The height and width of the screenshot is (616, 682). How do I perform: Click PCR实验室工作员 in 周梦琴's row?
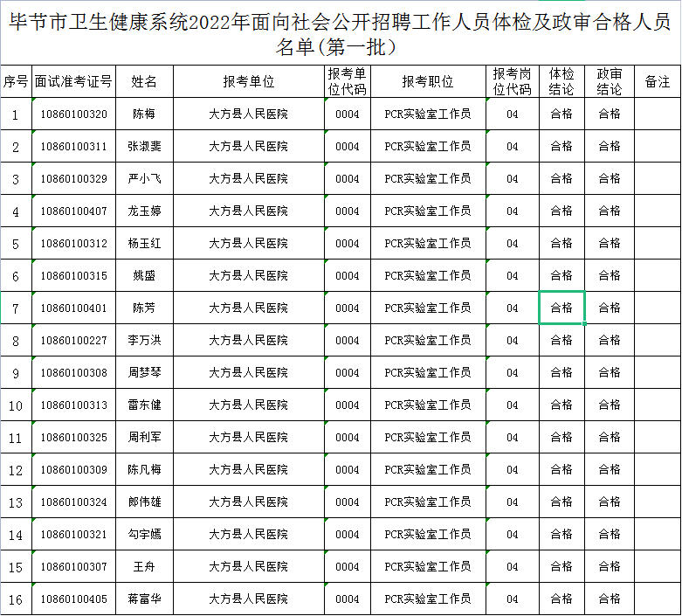(428, 372)
